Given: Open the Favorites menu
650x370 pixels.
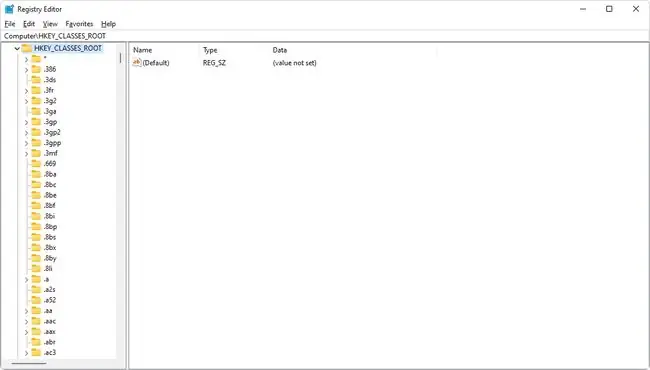Looking at the screenshot, I should 79,24.
